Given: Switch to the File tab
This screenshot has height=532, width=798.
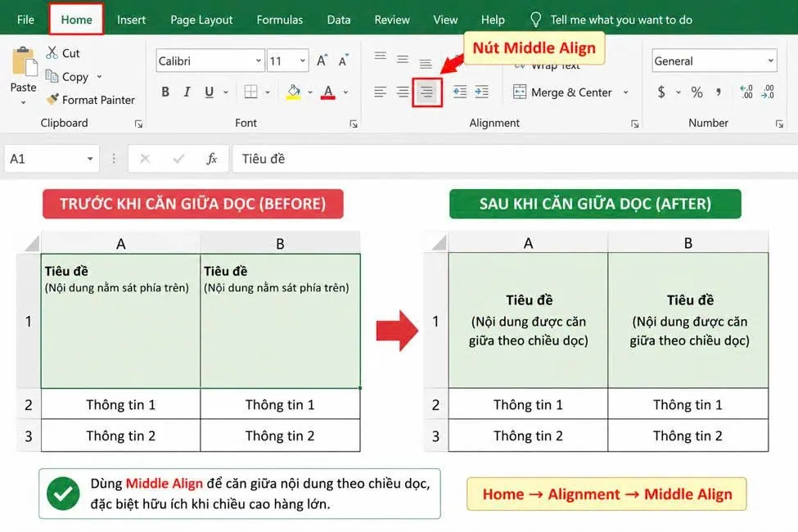Looking at the screenshot, I should point(25,20).
